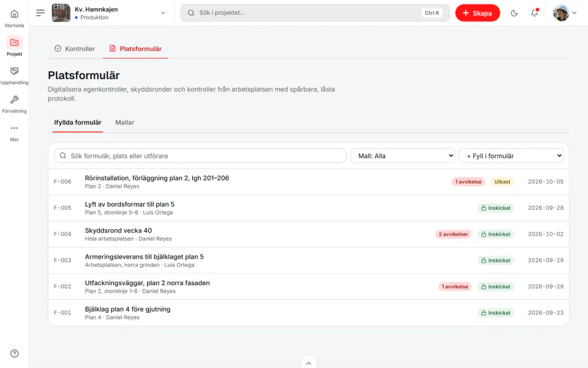
Task: Toggle dark mode moon icon
Action: pos(514,13)
